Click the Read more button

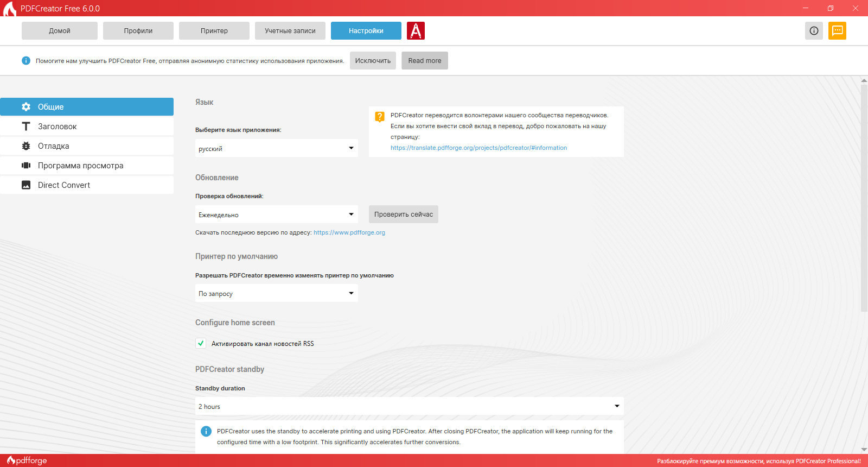pos(425,60)
